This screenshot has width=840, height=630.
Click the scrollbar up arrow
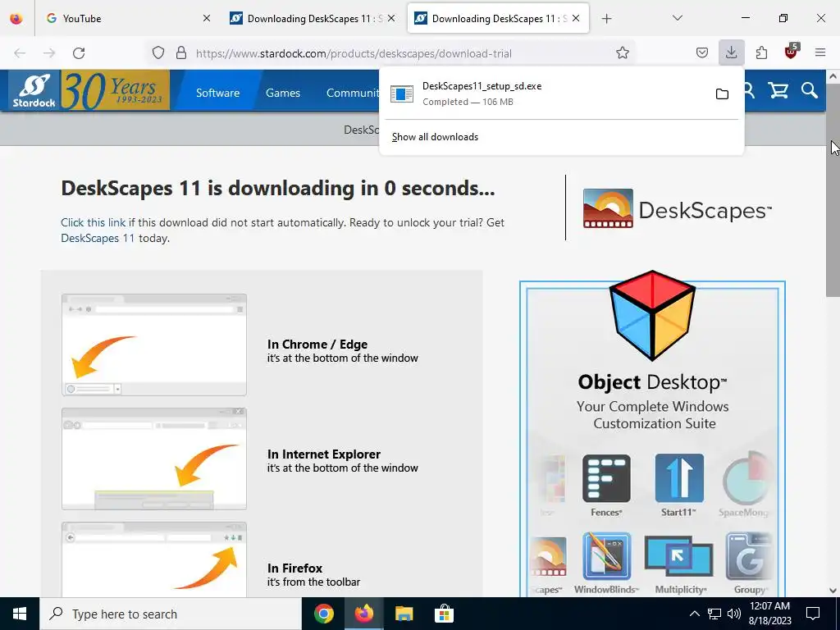[x=833, y=76]
